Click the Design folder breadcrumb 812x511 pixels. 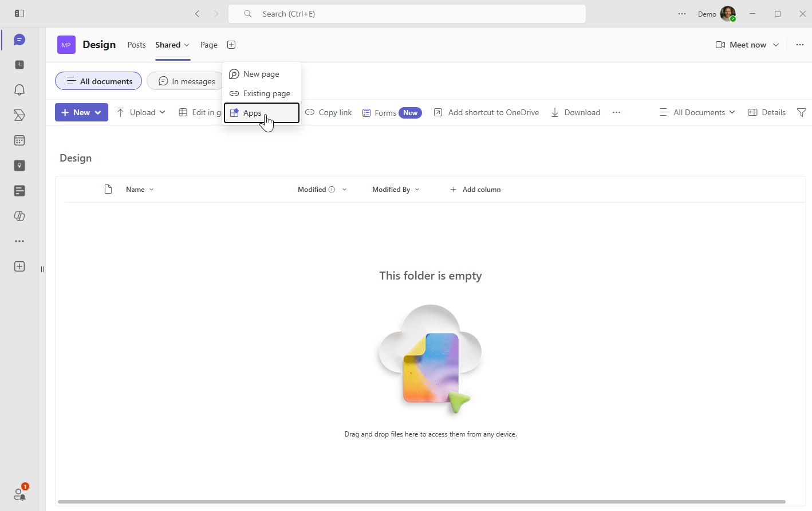coord(76,158)
